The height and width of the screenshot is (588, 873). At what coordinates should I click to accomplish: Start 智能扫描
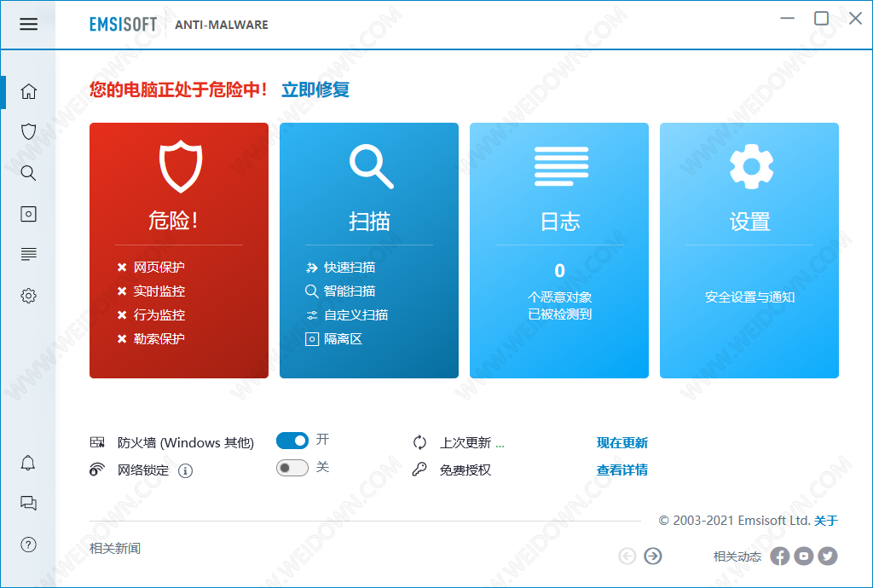[x=350, y=291]
